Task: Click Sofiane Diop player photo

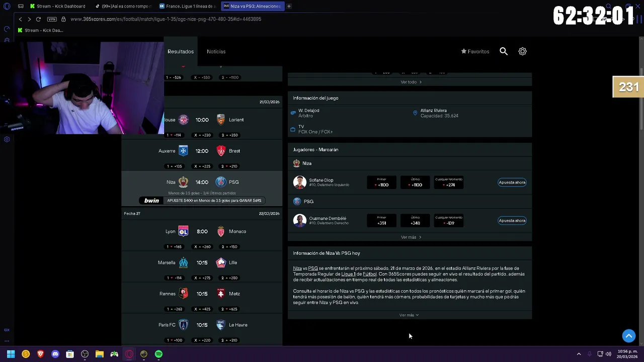Action: [x=300, y=183]
